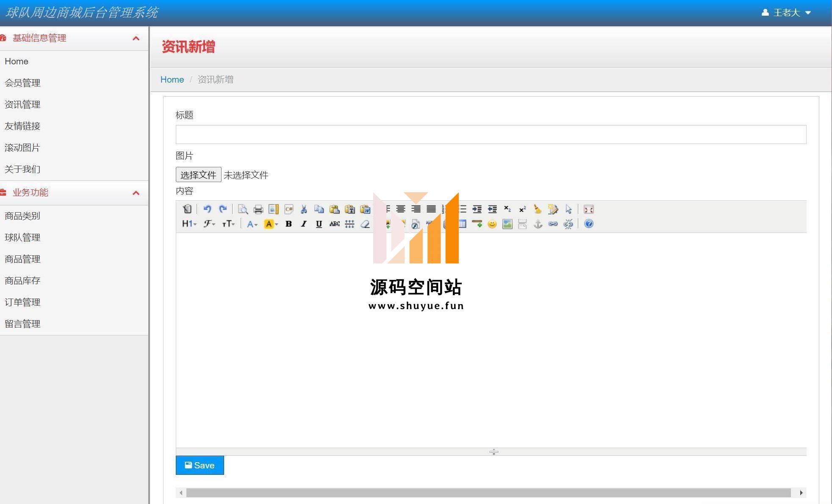Viewport: 832px width, 504px height.
Task: Insert code block icon
Action: point(289,209)
